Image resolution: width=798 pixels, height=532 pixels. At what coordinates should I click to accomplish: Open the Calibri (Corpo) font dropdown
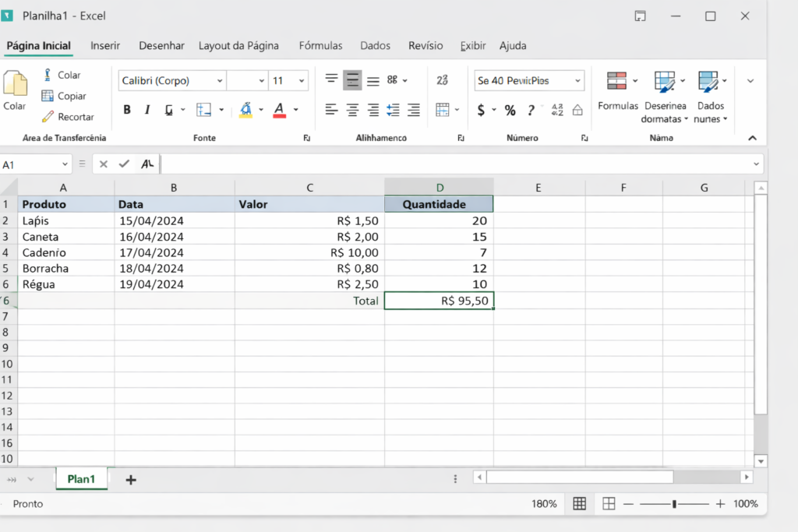pyautogui.click(x=220, y=81)
